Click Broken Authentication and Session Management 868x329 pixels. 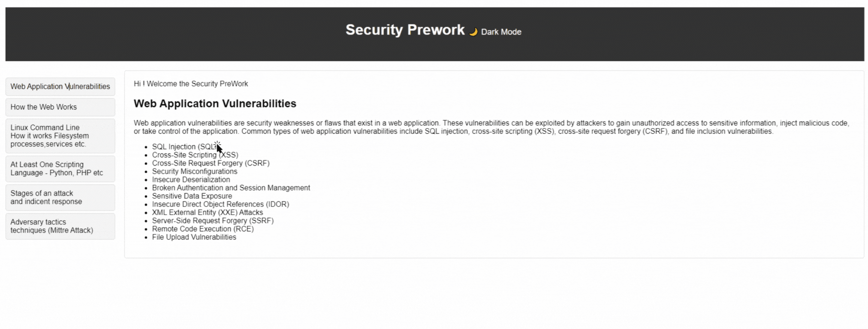(x=231, y=188)
